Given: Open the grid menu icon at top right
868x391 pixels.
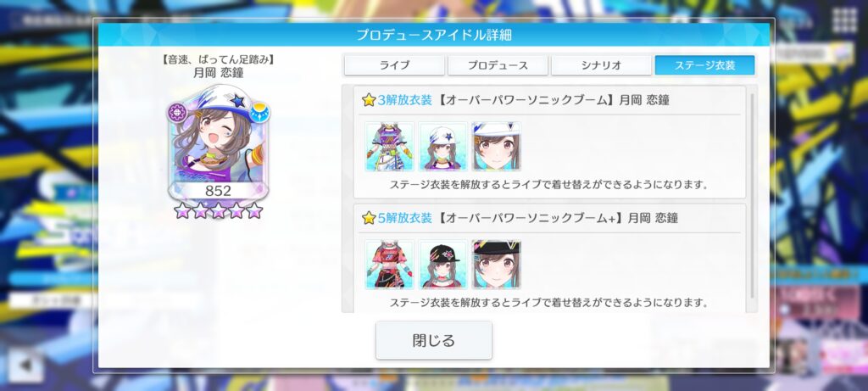Looking at the screenshot, I should tap(844, 21).
